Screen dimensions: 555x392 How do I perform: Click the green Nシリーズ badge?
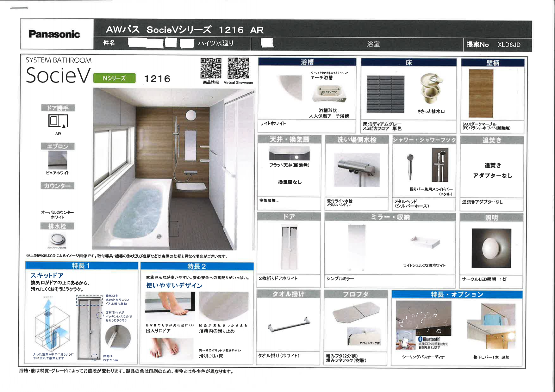[114, 78]
